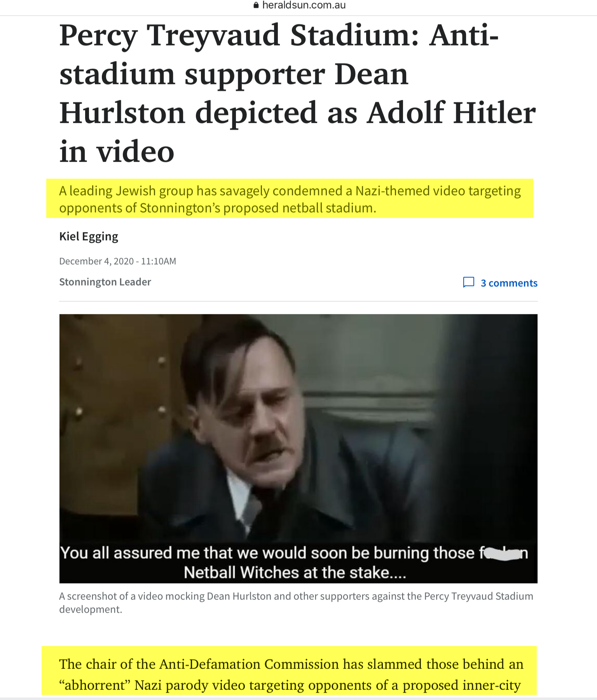Click the divider line below Stonnington Leader
Screen dimensions: 597x700
pos(298,301)
